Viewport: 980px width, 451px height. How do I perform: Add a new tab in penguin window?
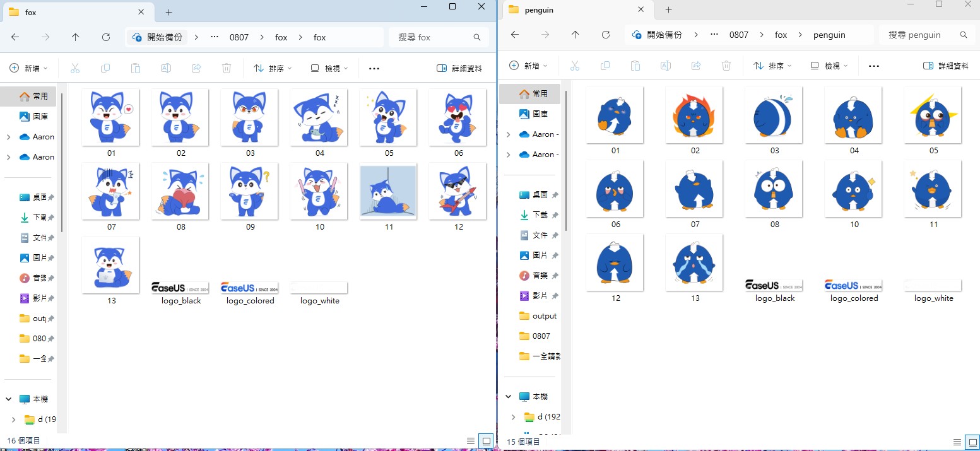click(x=669, y=9)
